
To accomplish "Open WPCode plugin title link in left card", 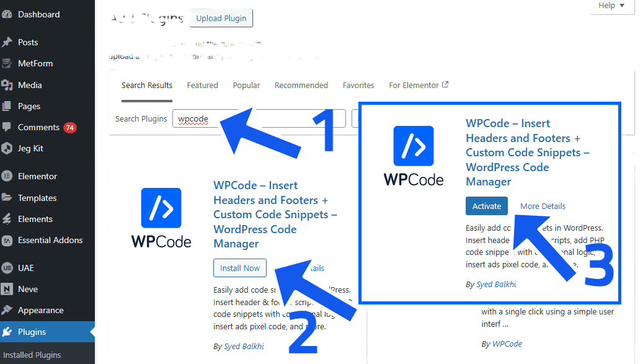I will [275, 215].
